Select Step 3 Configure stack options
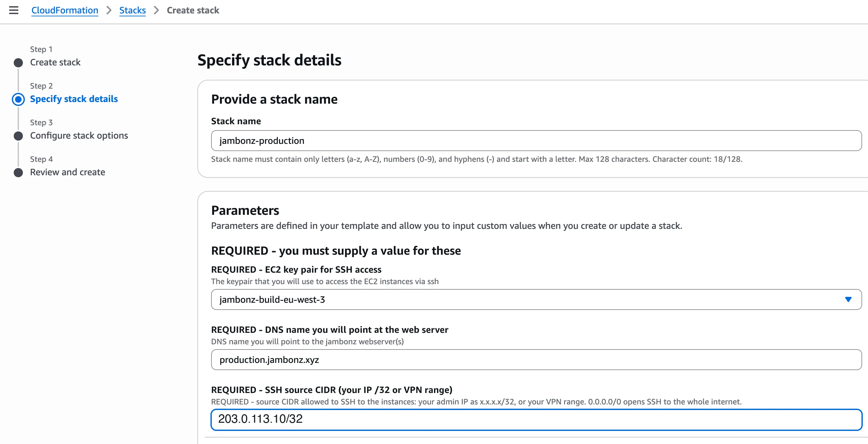The image size is (868, 444). pos(79,136)
